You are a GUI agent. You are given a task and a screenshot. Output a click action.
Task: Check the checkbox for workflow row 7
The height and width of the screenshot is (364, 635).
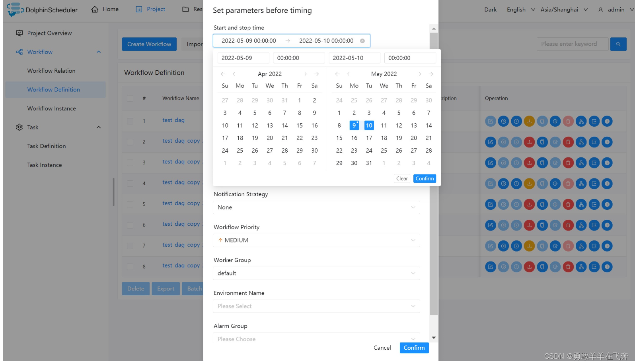(x=130, y=246)
